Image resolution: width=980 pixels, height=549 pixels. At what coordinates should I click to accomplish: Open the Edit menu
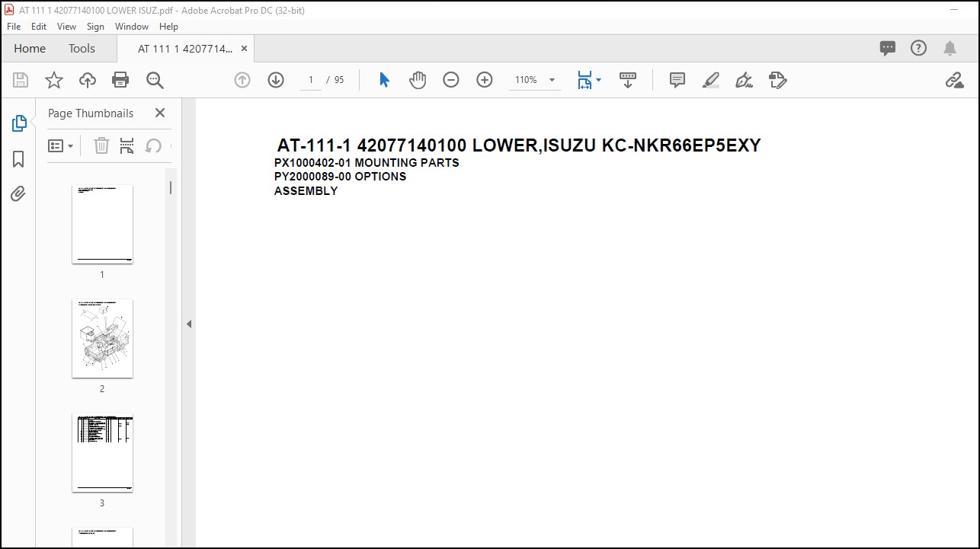[39, 26]
